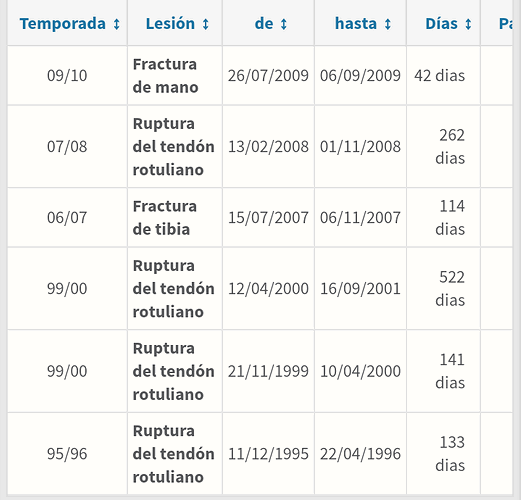
Task: Select the Fractura de mano injury cell
Action: [x=175, y=76]
